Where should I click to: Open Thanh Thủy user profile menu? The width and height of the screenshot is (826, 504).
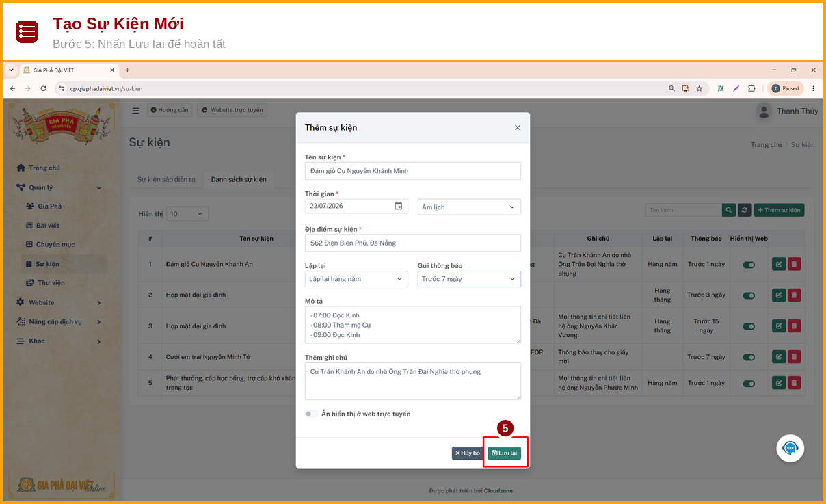pyautogui.click(x=787, y=111)
